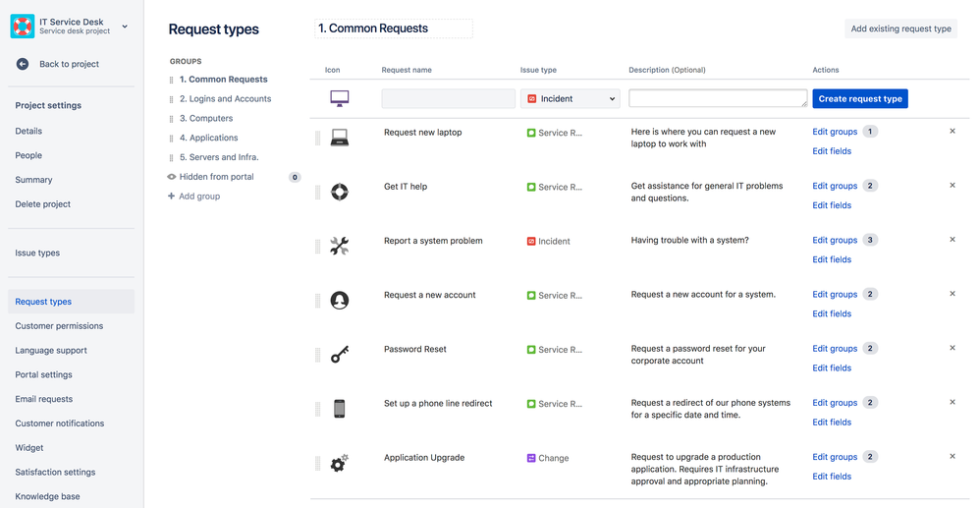Open the Delete project page

tap(43, 204)
